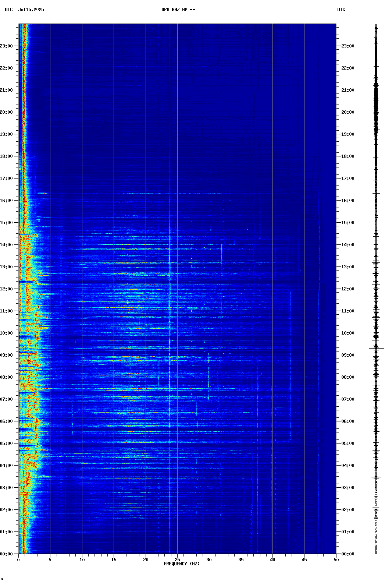Click the '0' frequency tick label

coord(18,560)
